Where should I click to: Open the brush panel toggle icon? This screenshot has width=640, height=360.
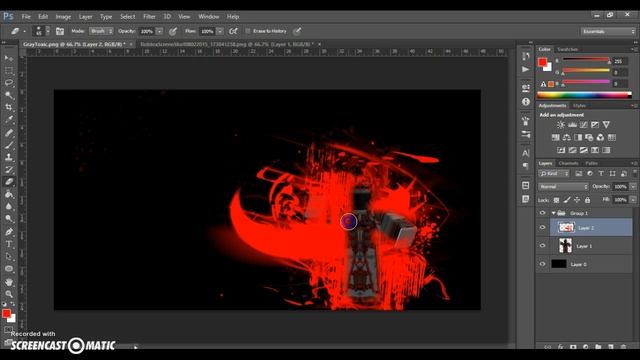[60, 31]
